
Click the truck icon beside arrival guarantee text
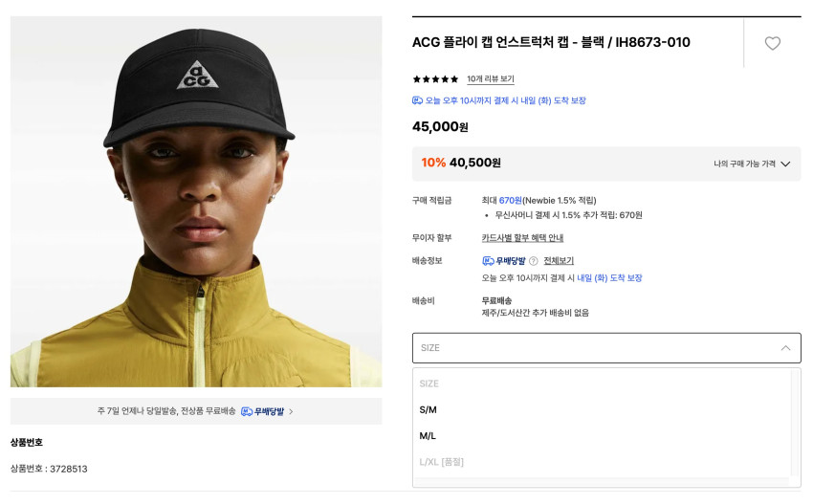417,100
